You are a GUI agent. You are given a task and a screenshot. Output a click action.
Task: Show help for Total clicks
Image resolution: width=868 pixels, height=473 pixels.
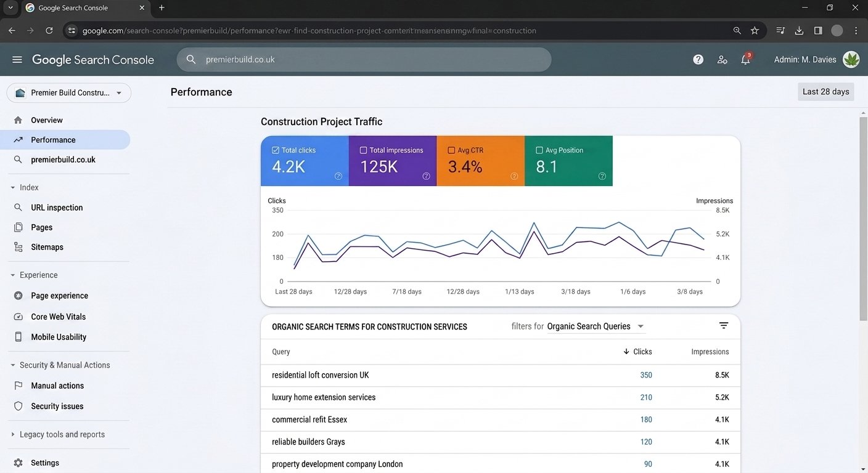coord(338,176)
